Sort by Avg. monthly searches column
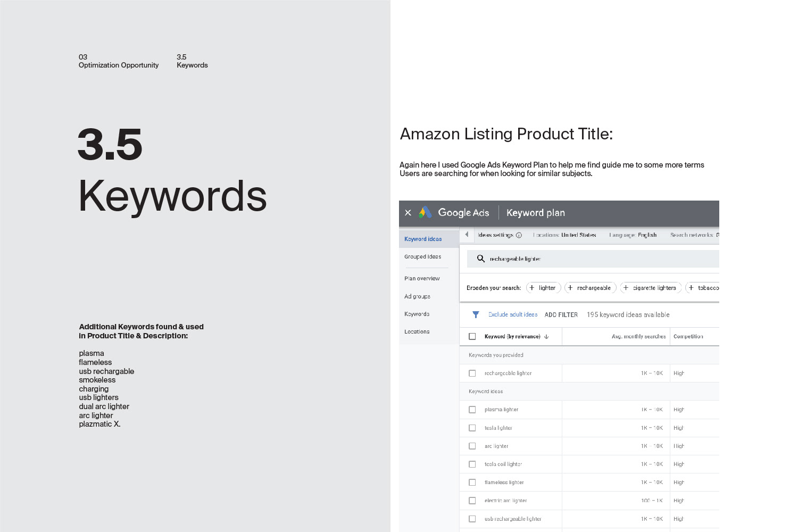This screenshot has width=798, height=532. [x=638, y=337]
